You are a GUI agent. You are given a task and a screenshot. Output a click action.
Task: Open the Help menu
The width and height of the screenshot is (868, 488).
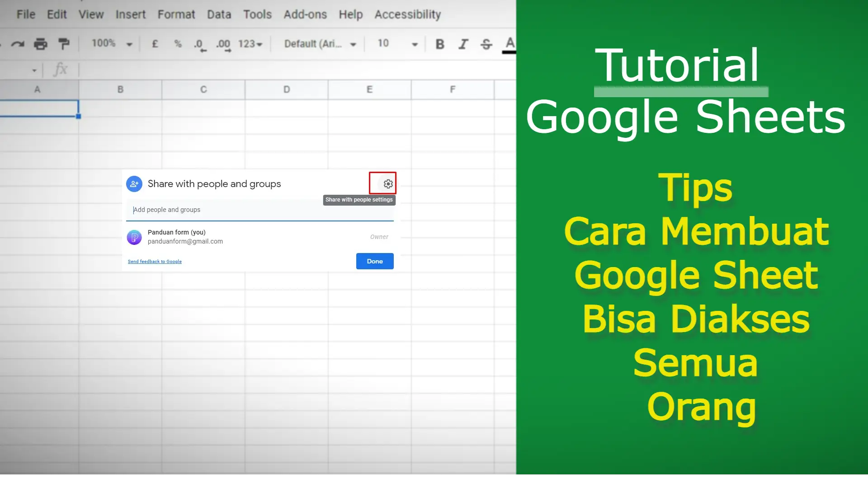click(351, 14)
